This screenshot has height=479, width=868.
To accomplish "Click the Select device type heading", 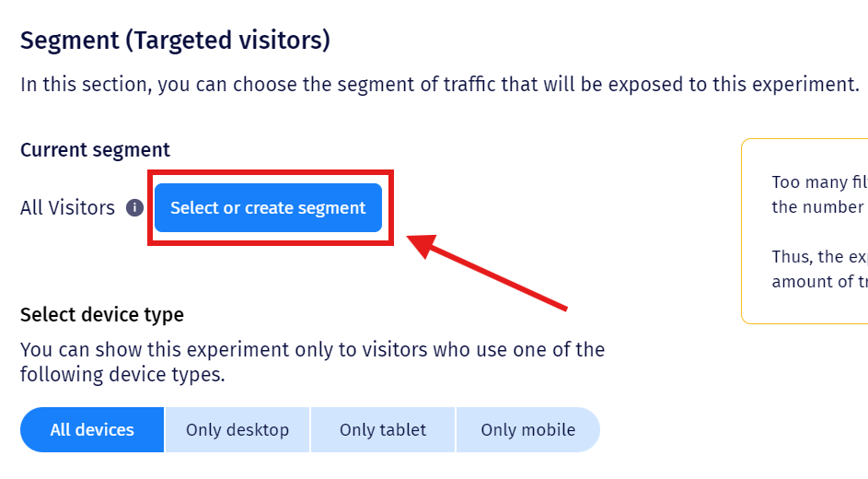I will tap(102, 315).
